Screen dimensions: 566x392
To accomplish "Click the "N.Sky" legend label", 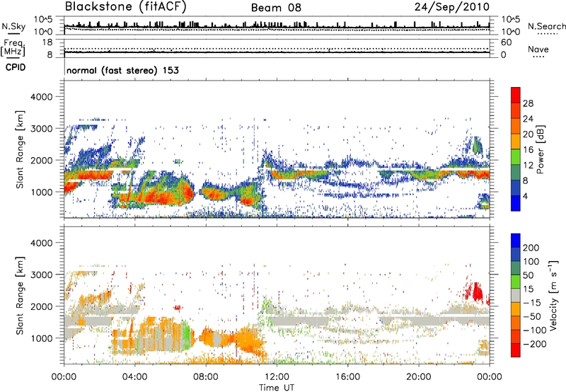I will pos(13,26).
